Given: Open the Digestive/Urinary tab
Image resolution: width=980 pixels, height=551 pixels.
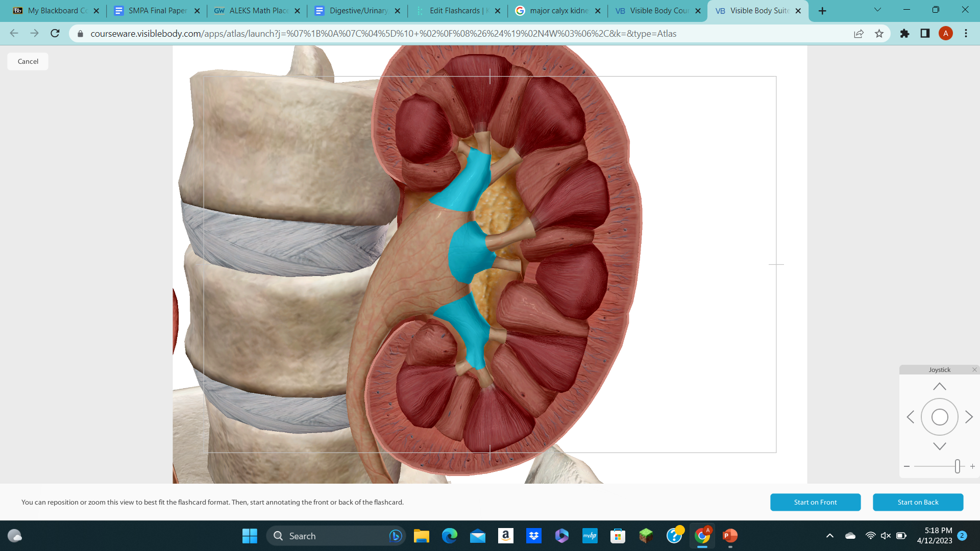Looking at the screenshot, I should [357, 10].
